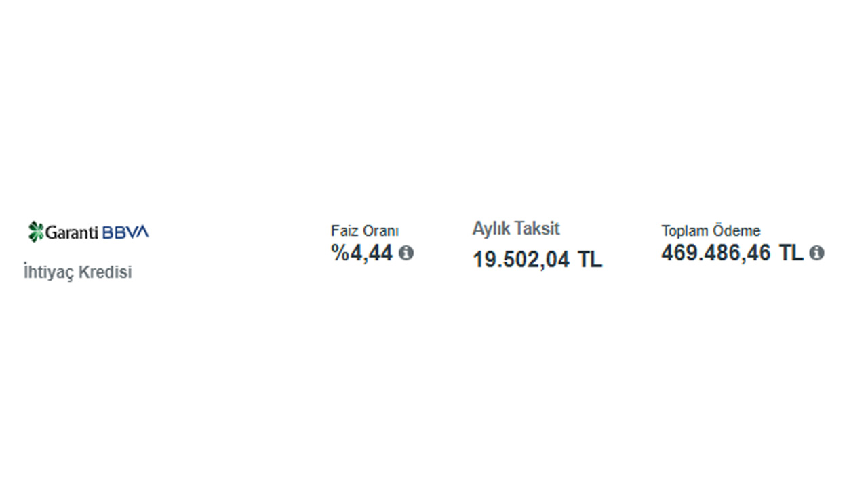Click the word Oranı in Faiz Oranı
Screen dimensions: 868x488
(x=380, y=230)
